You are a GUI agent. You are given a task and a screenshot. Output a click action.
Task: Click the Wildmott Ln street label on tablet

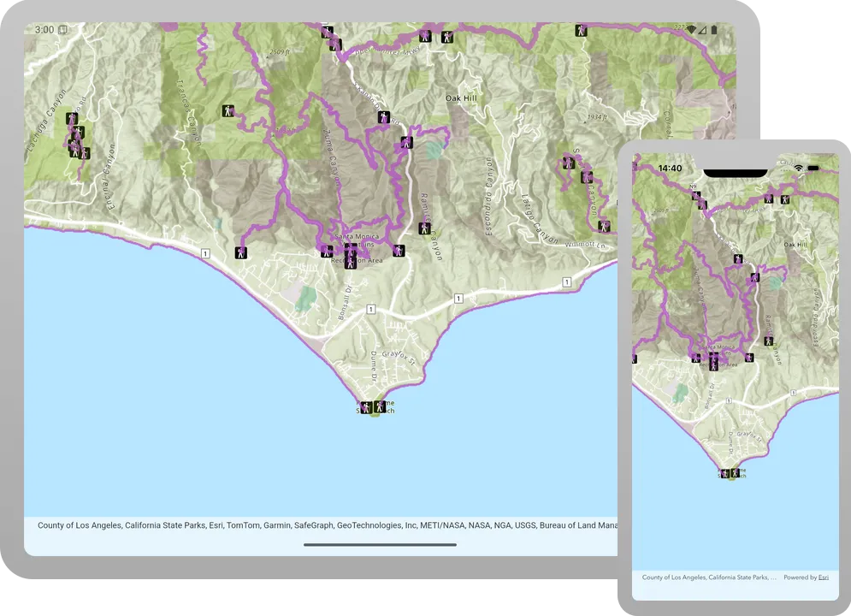(x=585, y=245)
